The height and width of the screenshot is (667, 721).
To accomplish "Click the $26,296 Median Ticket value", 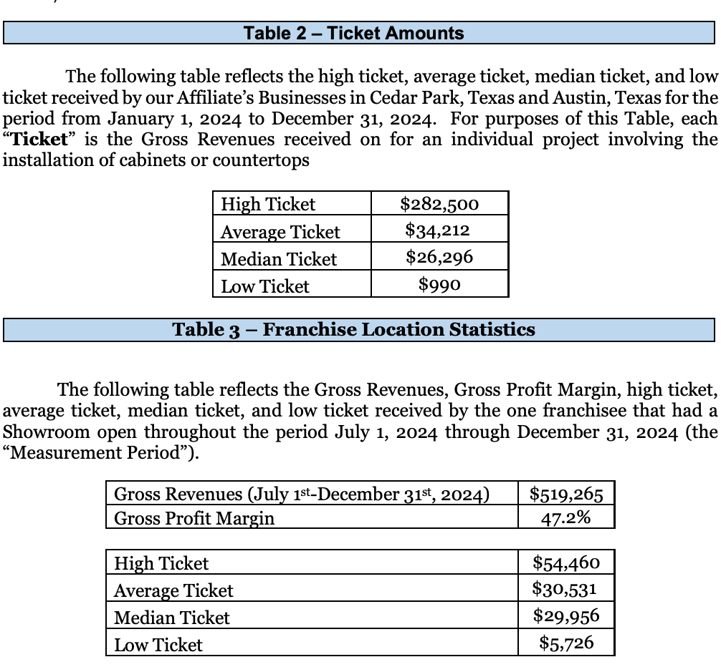I will point(439,258).
